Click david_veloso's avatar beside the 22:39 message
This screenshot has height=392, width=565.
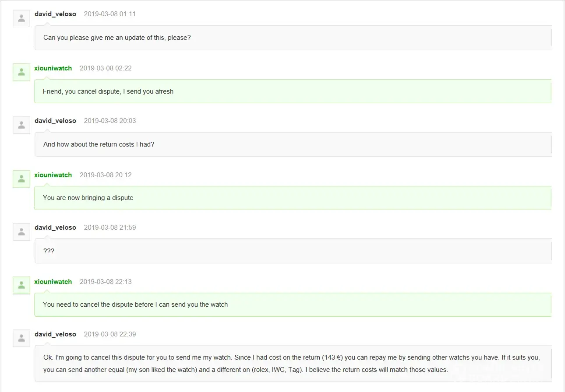click(x=21, y=339)
